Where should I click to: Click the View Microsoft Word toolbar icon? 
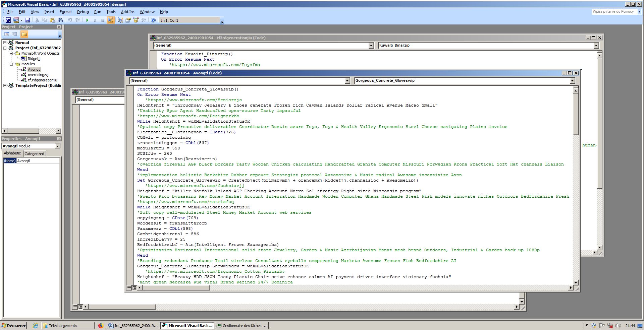tap(8, 20)
